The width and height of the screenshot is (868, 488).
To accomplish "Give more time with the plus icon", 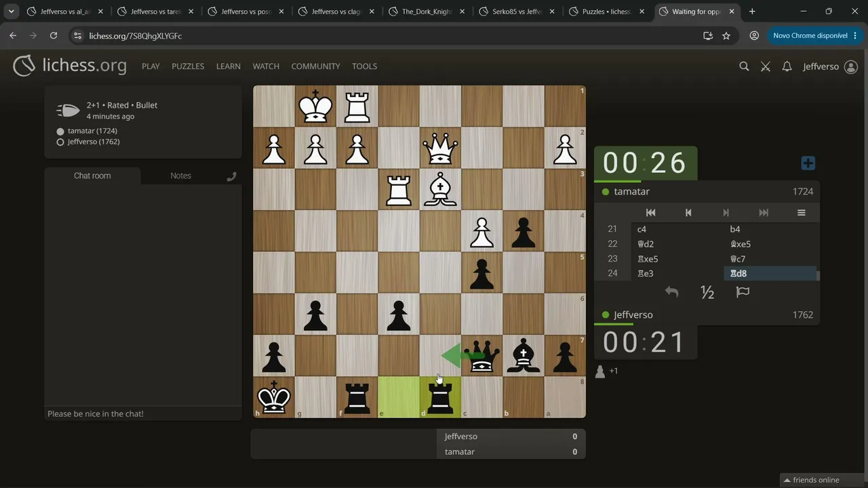I will click(808, 163).
